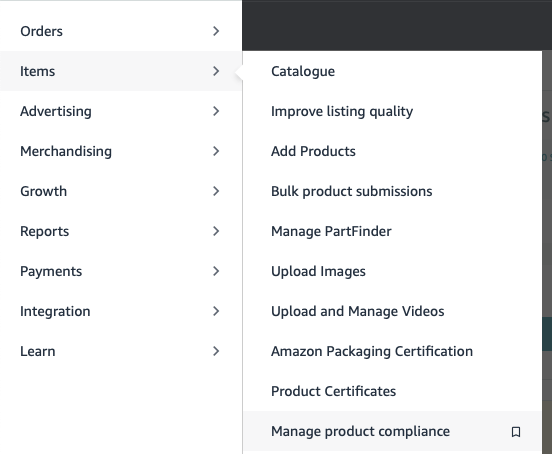Open Bulk product submissions
552x454 pixels.
tap(392, 191)
